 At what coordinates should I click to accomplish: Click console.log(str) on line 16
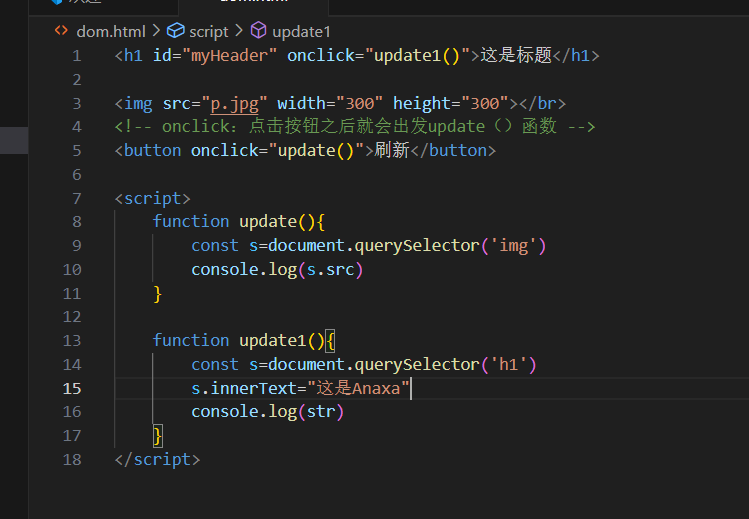(x=268, y=412)
